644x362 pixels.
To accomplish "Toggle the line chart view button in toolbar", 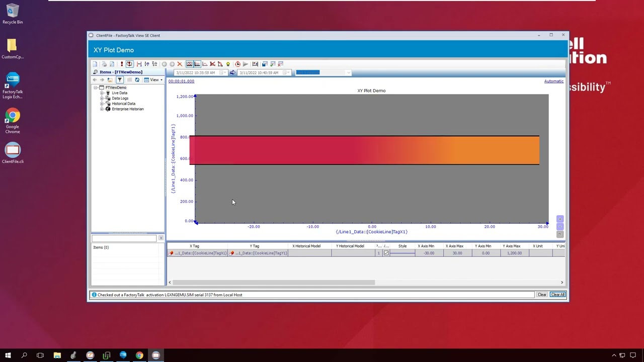I will point(197,64).
